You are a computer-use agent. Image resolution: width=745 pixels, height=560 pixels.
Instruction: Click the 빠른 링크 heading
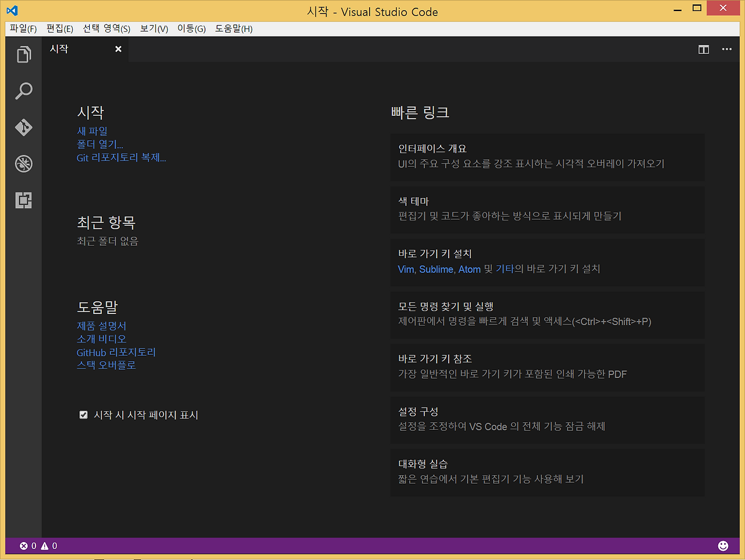pyautogui.click(x=420, y=112)
